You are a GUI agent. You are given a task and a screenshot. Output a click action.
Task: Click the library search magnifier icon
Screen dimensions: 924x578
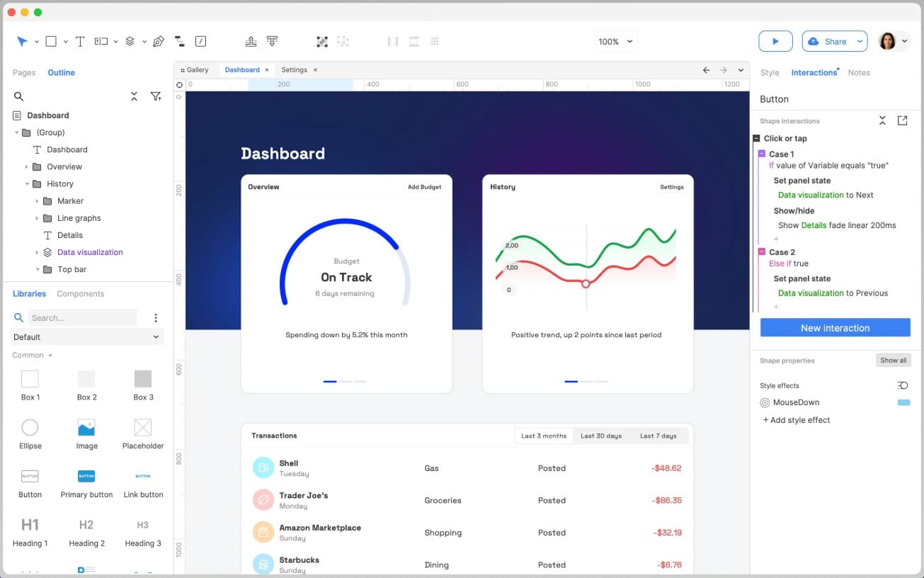[x=19, y=317]
